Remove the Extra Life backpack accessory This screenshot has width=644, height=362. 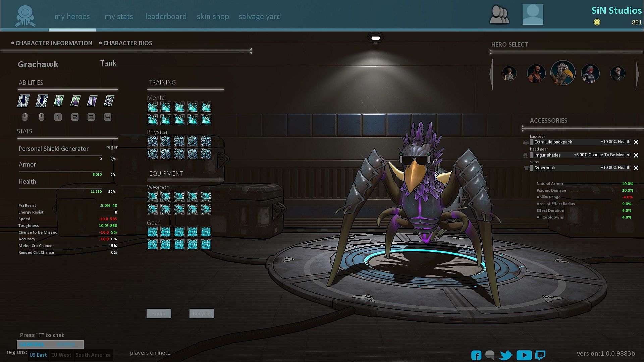pos(636,142)
